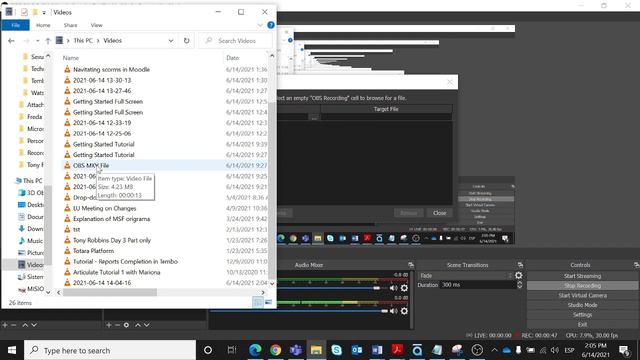
Task: Adjust the second audio channel volume slider
Action: [x=384, y=311]
